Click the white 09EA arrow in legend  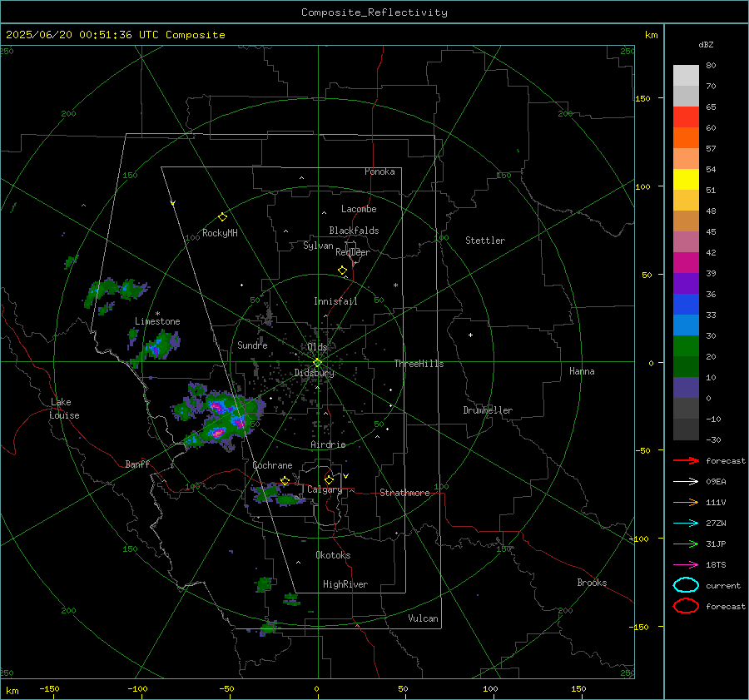[x=686, y=482]
